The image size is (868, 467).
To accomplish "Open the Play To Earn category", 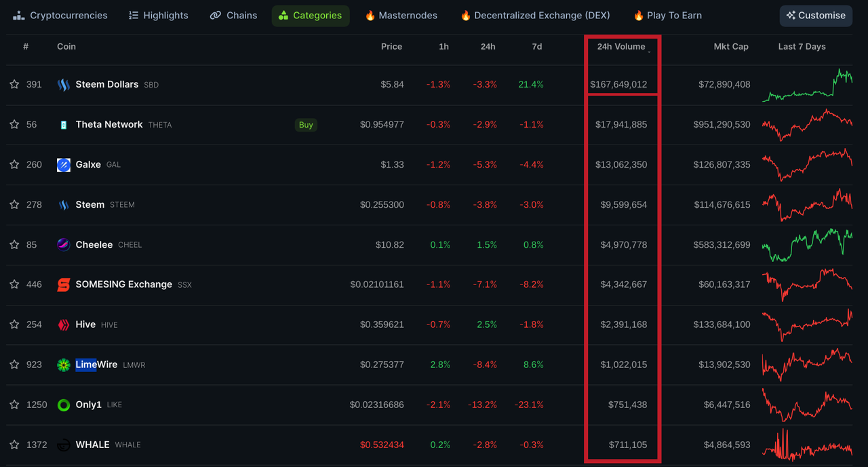I will click(x=667, y=16).
